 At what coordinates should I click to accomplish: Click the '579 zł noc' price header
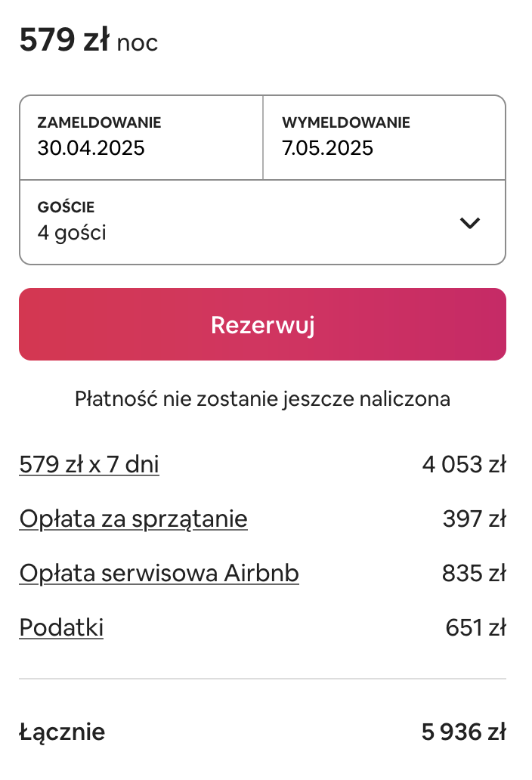click(x=88, y=42)
